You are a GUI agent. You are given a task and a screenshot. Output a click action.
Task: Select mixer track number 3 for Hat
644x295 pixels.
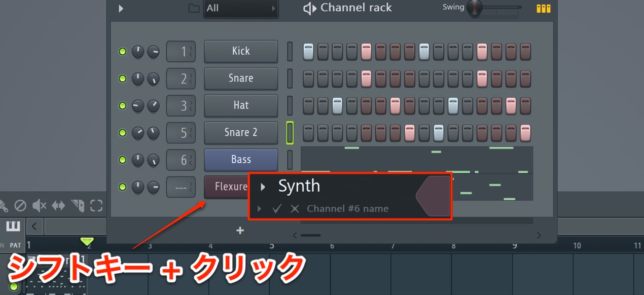181,105
